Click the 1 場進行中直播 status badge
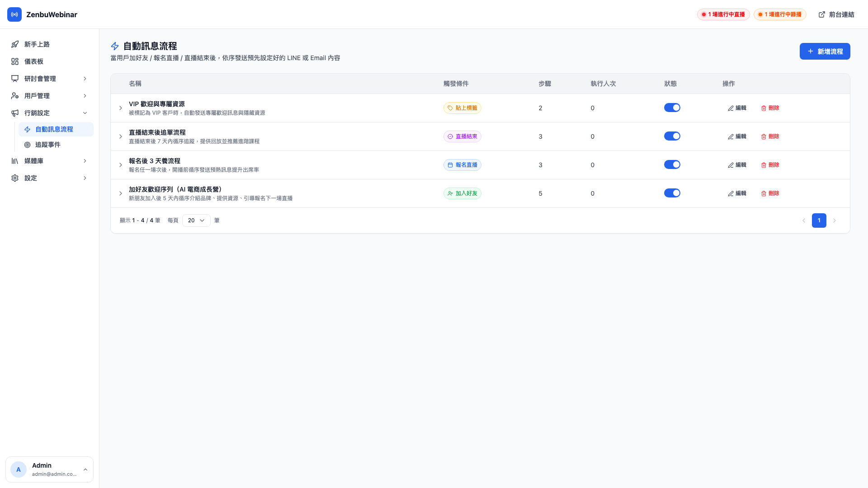Viewport: 868px width, 488px height. point(723,14)
